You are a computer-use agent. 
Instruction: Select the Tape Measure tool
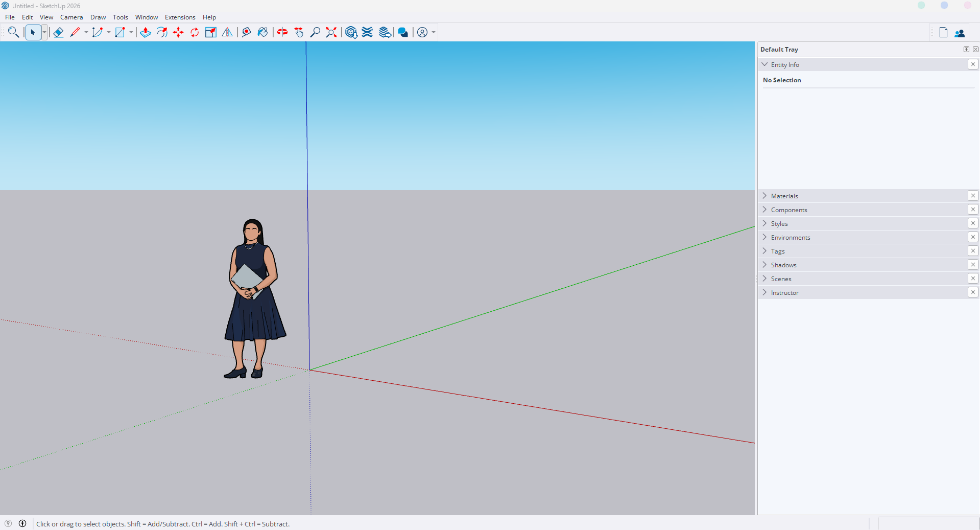[246, 33]
